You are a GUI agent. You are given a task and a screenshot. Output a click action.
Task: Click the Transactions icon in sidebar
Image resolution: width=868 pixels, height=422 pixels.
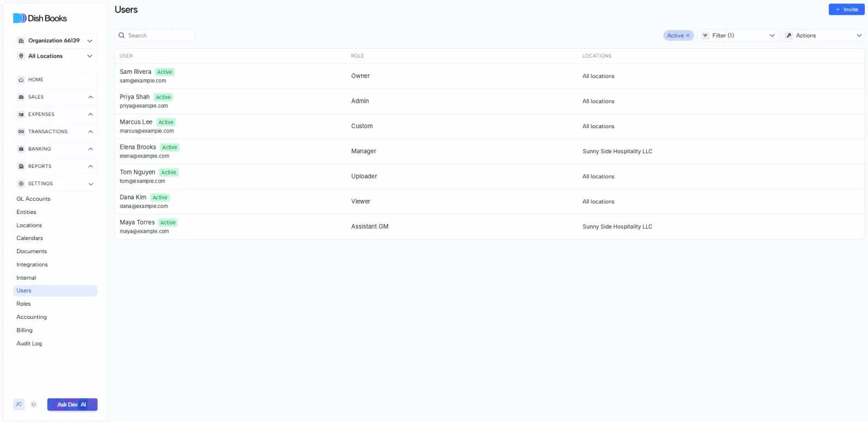click(21, 132)
